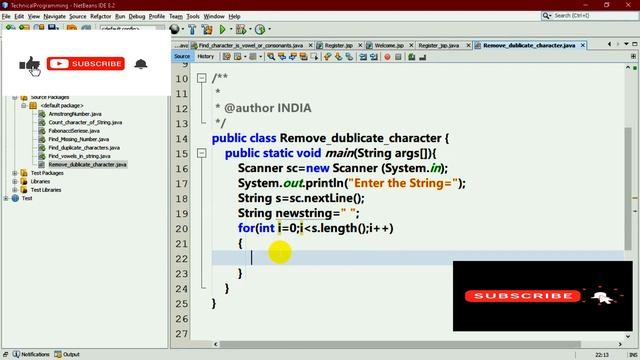Click Toggle Bookmark editor icon
The height and width of the screenshot is (360, 640).
(349, 57)
